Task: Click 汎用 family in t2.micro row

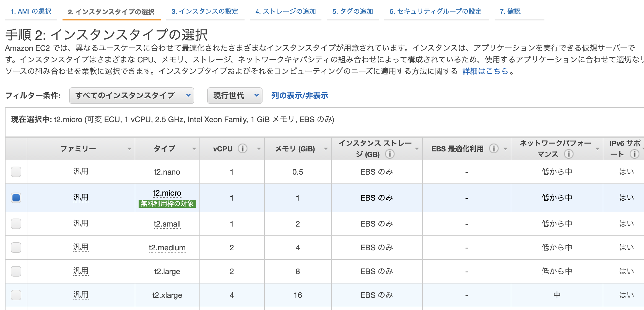Action: (x=81, y=198)
